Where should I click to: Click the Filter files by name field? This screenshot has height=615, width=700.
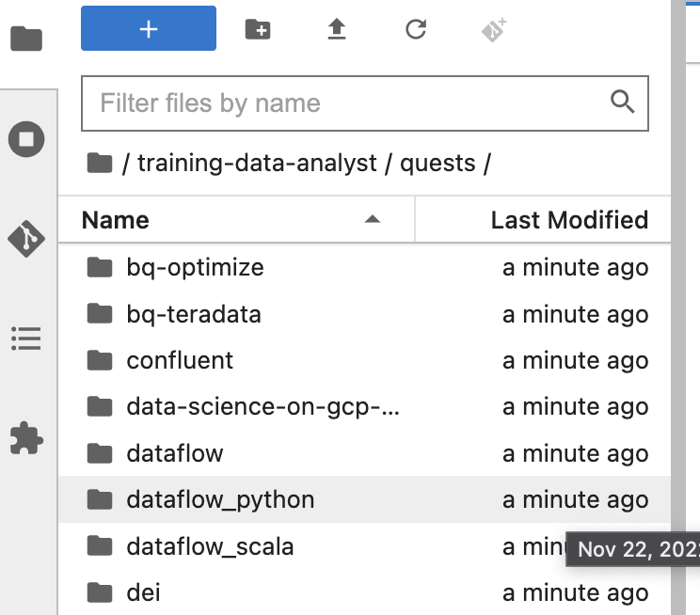coord(348,103)
